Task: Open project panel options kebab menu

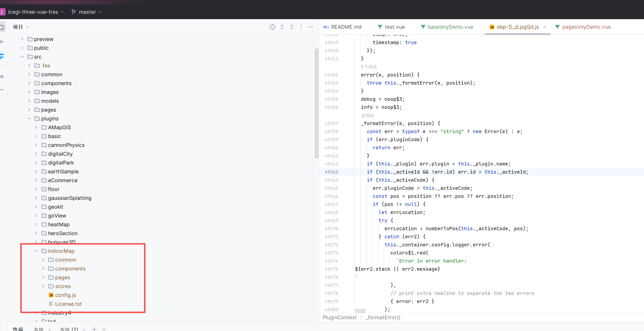Action: pos(301,27)
